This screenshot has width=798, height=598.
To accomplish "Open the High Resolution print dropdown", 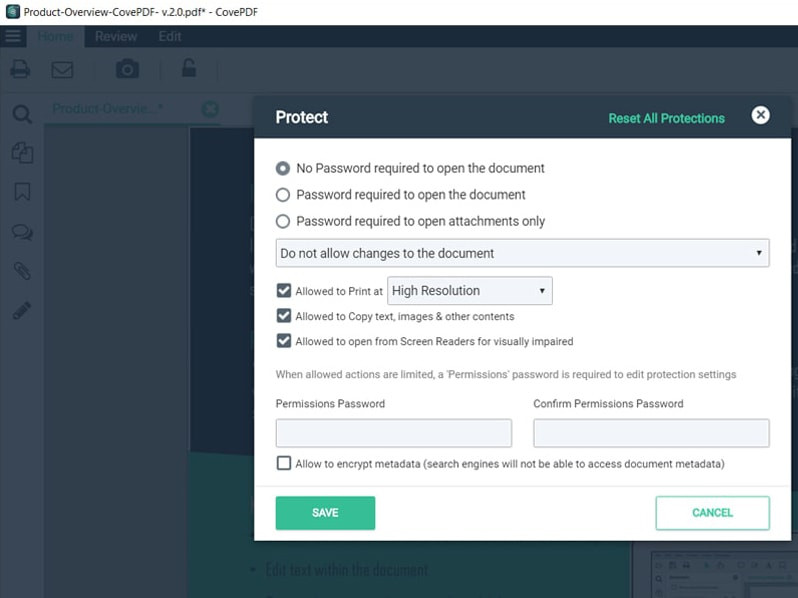I will pos(469,291).
